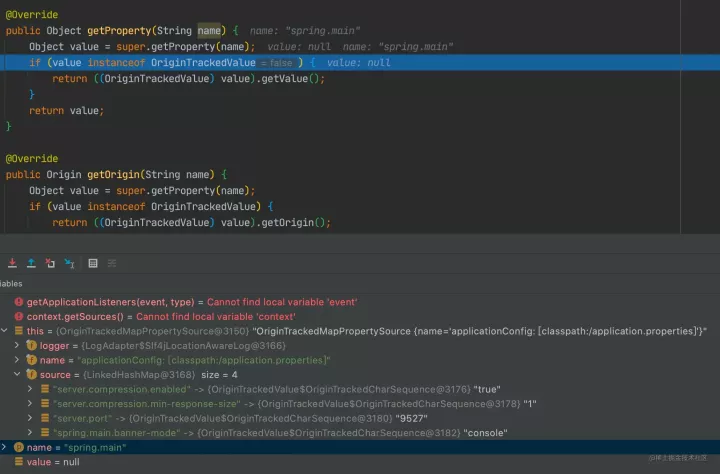Screen dimensions: 720x474
Task: Click the "true" value of compression.enabled entry
Action: (x=487, y=389)
